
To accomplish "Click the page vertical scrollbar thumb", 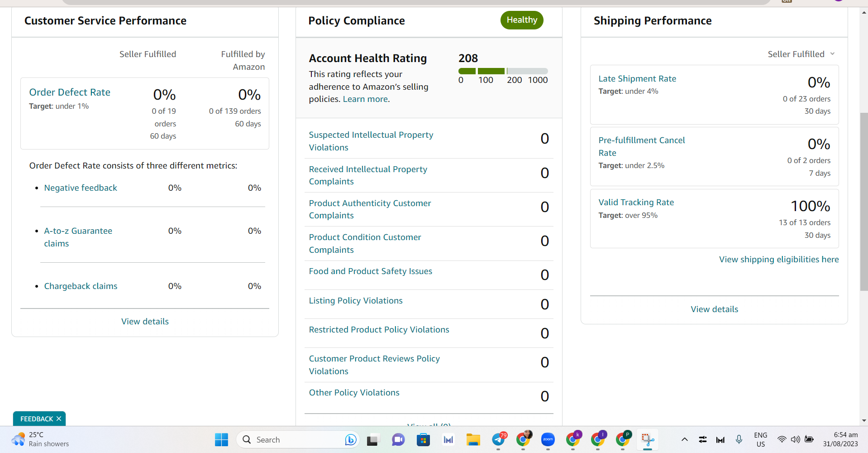I will (x=864, y=201).
